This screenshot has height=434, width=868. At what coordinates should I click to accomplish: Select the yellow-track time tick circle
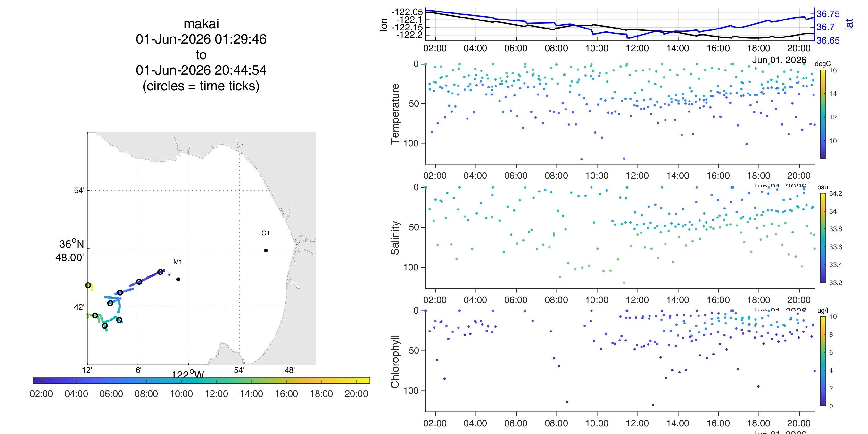pos(88,285)
